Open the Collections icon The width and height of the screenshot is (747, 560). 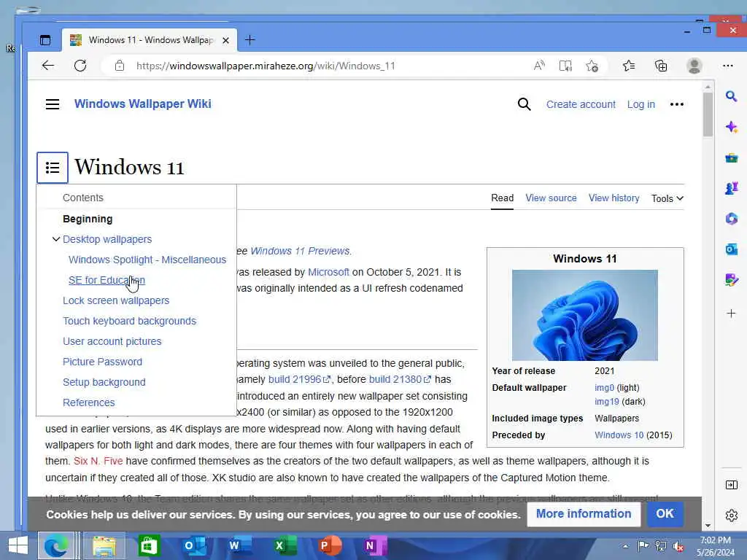(661, 66)
